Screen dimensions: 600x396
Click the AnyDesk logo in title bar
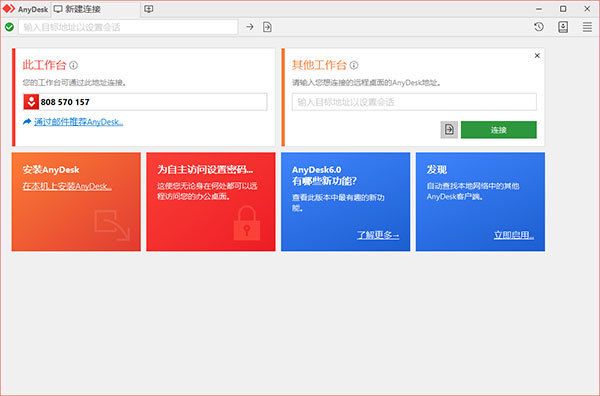pos(8,8)
